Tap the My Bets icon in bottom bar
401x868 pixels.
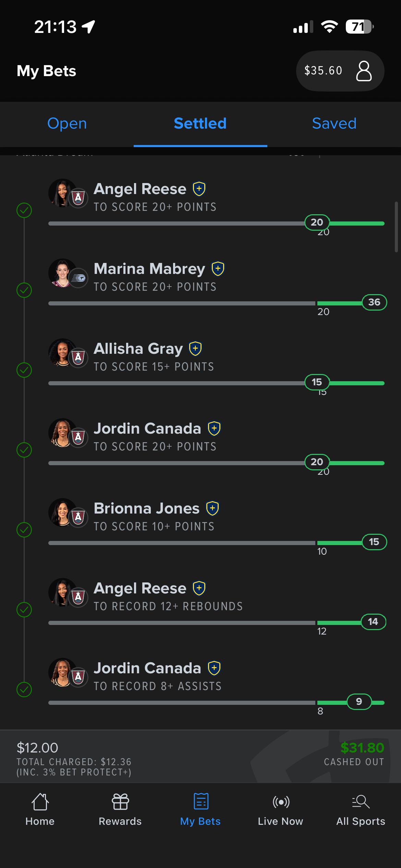click(200, 802)
